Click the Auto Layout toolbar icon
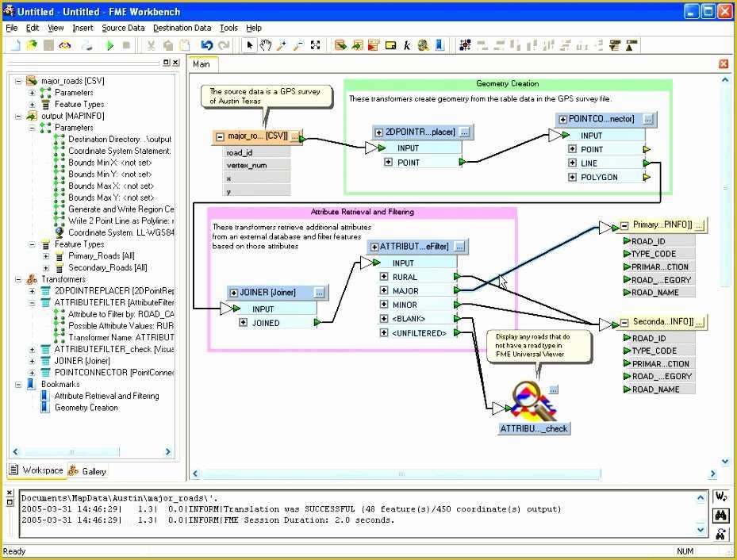Screen dimensions: 737x560 click(x=466, y=45)
